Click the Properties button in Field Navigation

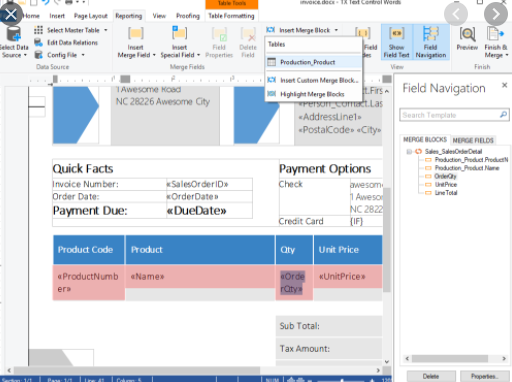tap(484, 376)
